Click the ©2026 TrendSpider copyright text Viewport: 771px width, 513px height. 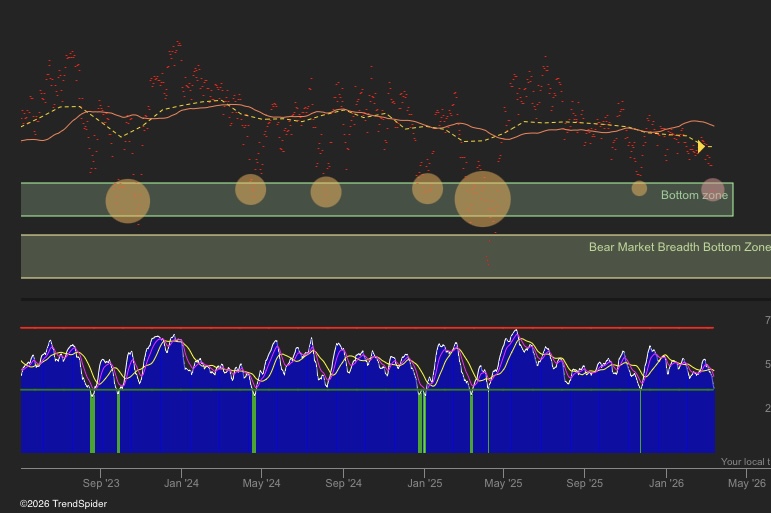[x=63, y=504]
